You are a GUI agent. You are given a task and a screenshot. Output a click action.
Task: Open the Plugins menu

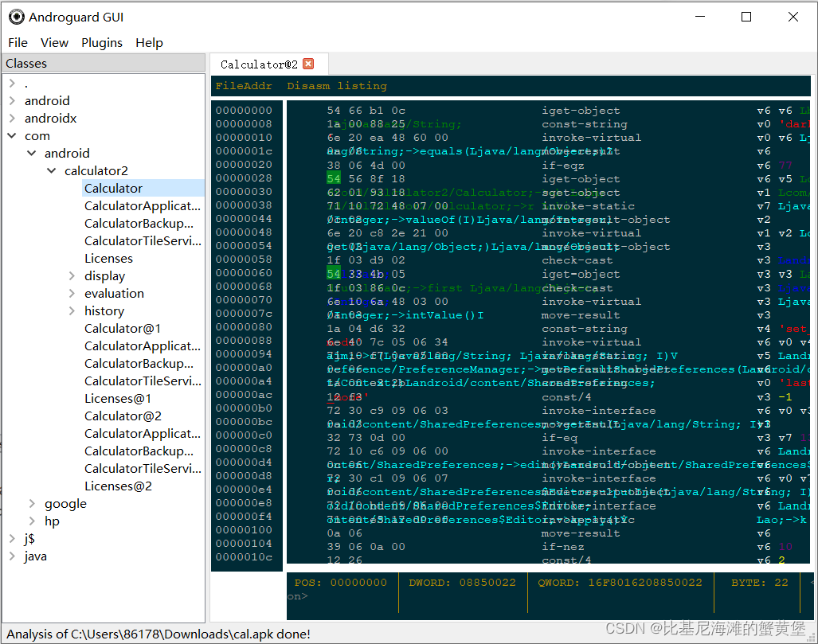(x=103, y=42)
